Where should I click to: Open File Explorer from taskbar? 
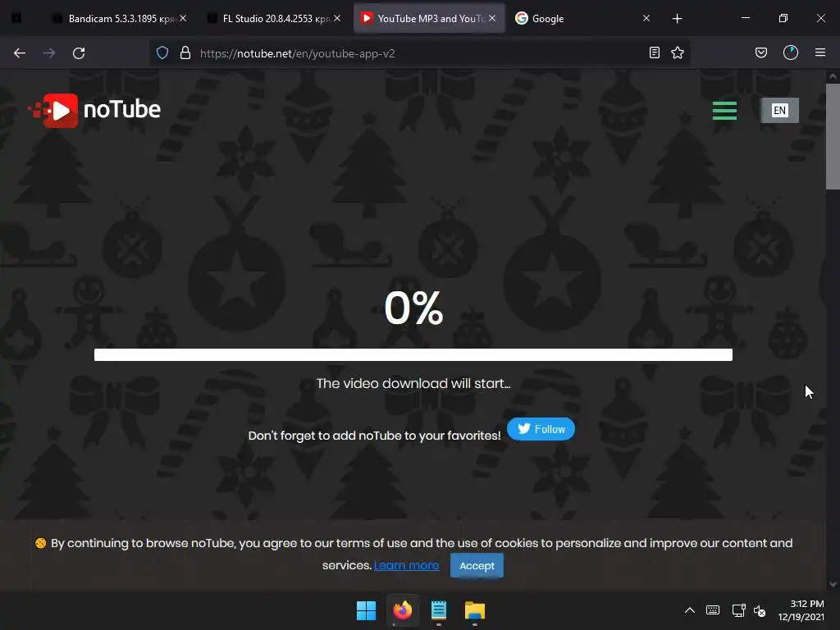pyautogui.click(x=475, y=610)
